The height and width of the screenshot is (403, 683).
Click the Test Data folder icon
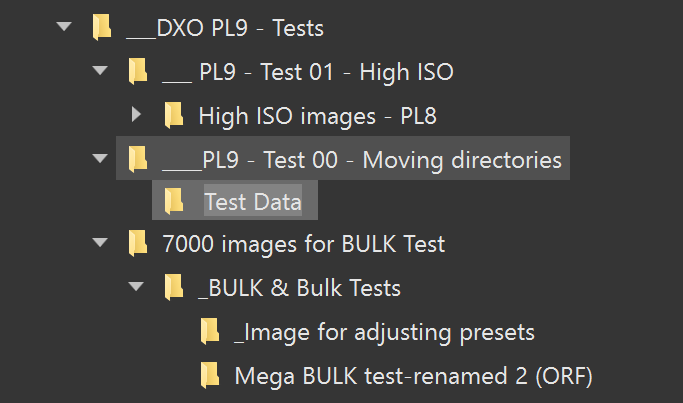174,201
